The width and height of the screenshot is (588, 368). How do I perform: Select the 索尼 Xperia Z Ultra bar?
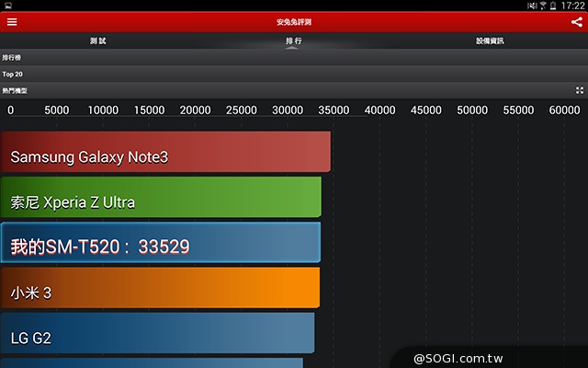[x=161, y=197]
